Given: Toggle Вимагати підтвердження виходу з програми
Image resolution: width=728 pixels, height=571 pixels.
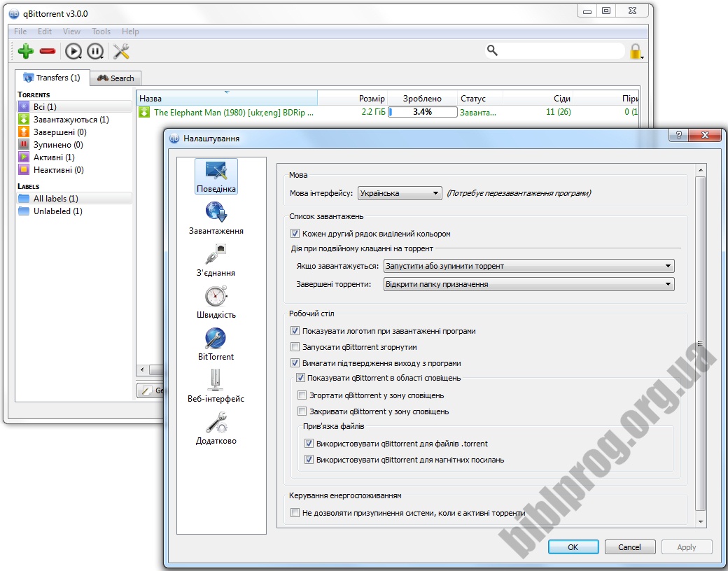Looking at the screenshot, I should pyautogui.click(x=295, y=363).
